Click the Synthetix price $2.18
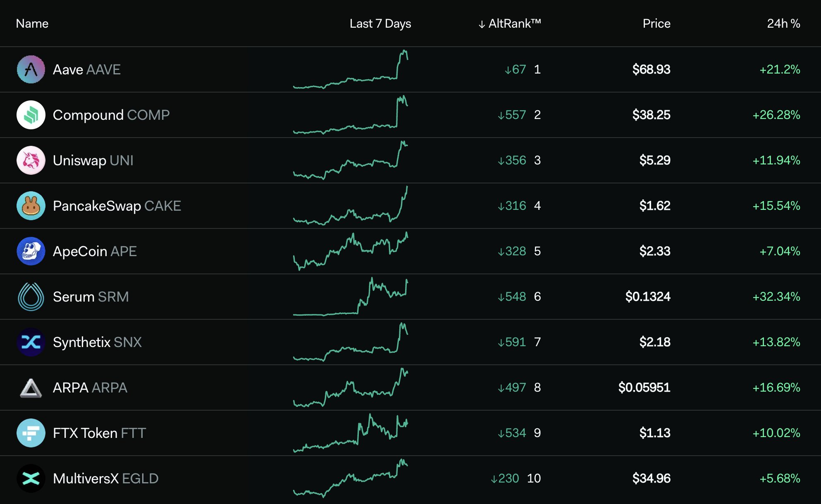821x504 pixels. coord(655,342)
